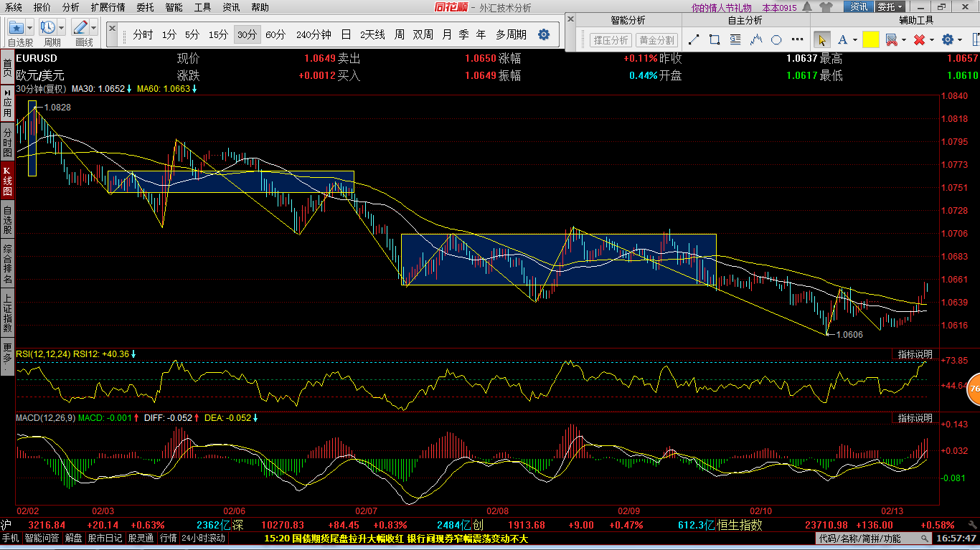Image resolution: width=980 pixels, height=550 pixels.
Task: Expand the red X delete dropdown arrow
Action: pyautogui.click(x=931, y=39)
